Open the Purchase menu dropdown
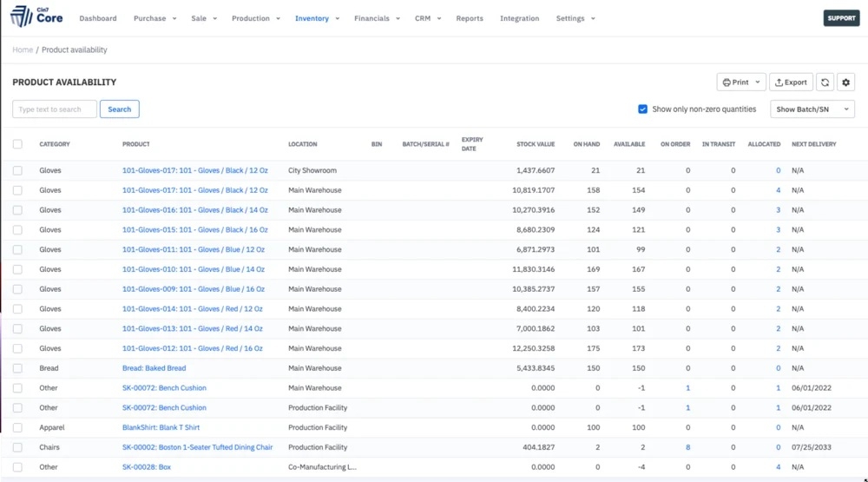 tap(155, 18)
